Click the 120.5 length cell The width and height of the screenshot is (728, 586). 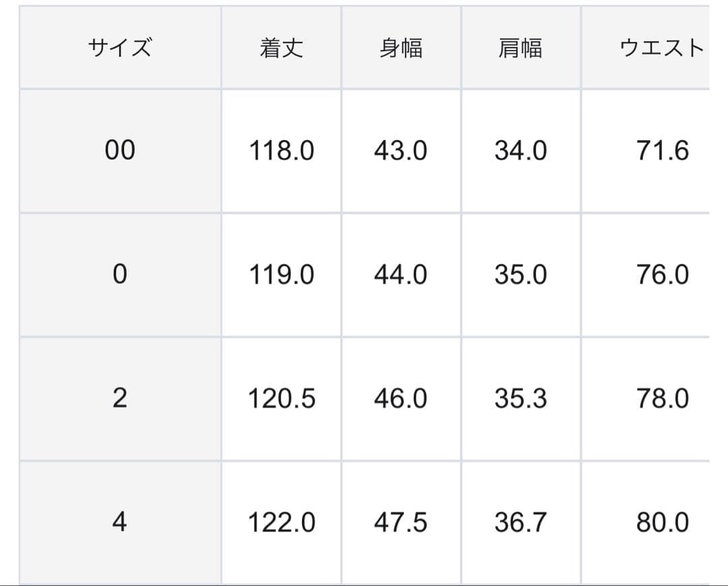click(x=281, y=399)
